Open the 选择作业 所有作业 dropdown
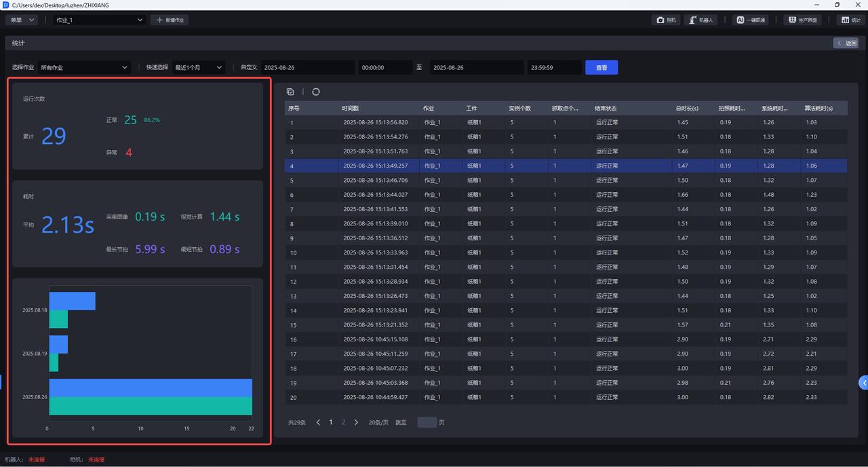 click(x=84, y=68)
